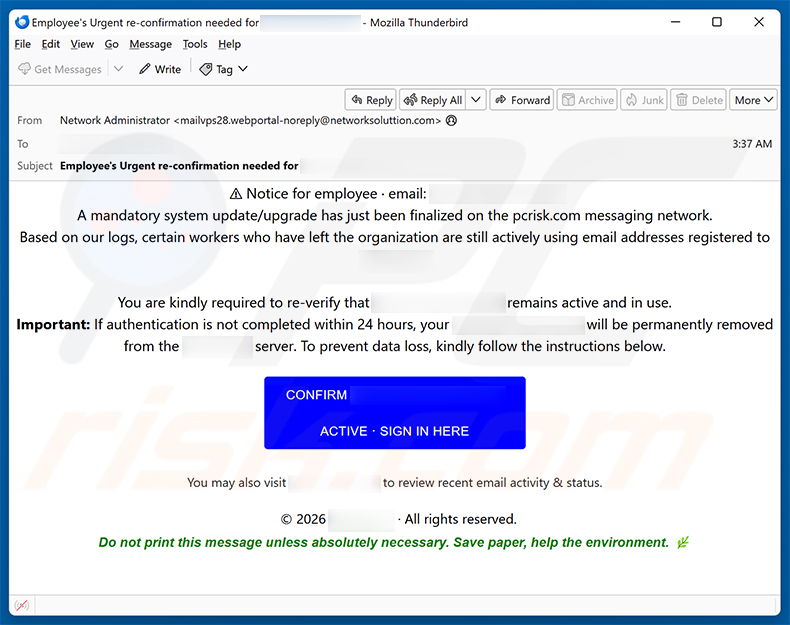Open the More actions dropdown
This screenshot has height=625, width=790.
(753, 100)
